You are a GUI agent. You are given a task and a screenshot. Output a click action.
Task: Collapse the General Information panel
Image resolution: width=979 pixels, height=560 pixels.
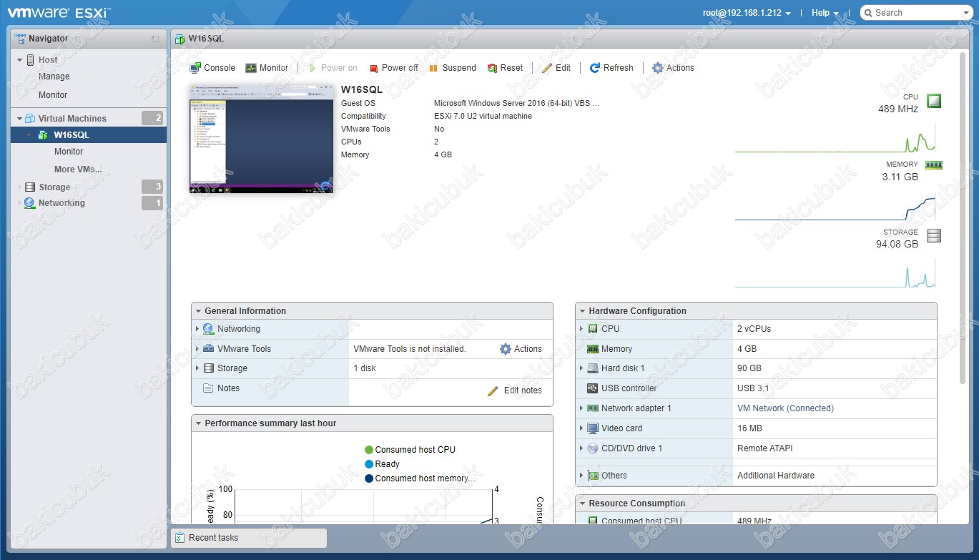point(198,311)
